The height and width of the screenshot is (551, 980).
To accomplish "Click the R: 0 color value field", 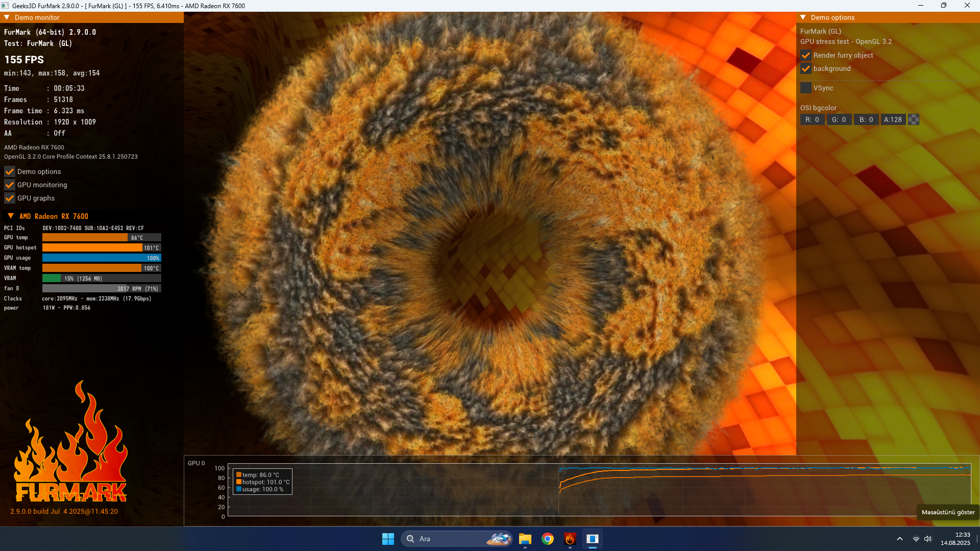I will pos(813,119).
